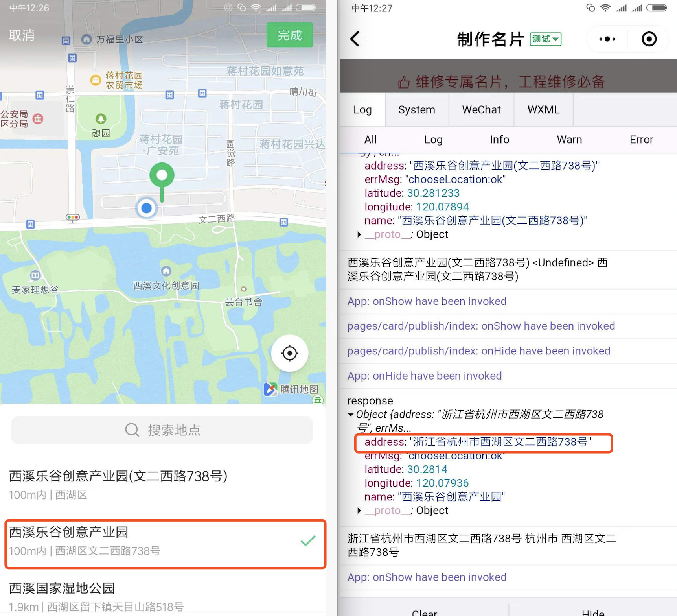Tap the Wi-Fi icon in right status bar

pos(605,8)
